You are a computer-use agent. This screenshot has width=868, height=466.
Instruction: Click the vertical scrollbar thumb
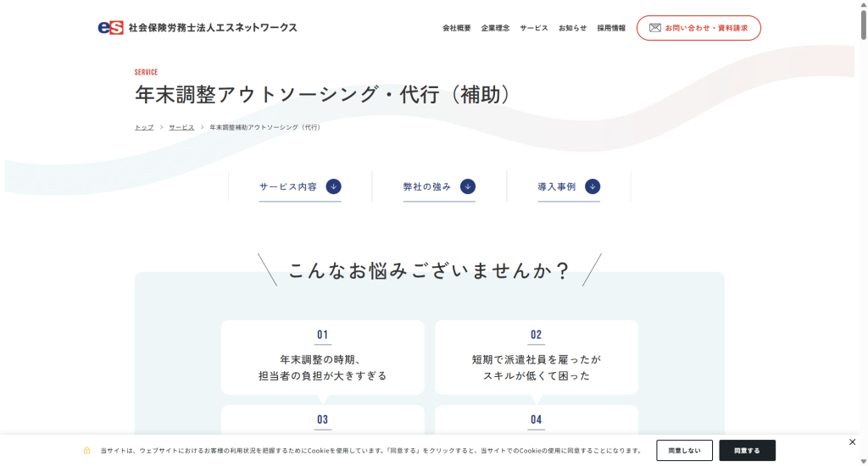tap(863, 25)
